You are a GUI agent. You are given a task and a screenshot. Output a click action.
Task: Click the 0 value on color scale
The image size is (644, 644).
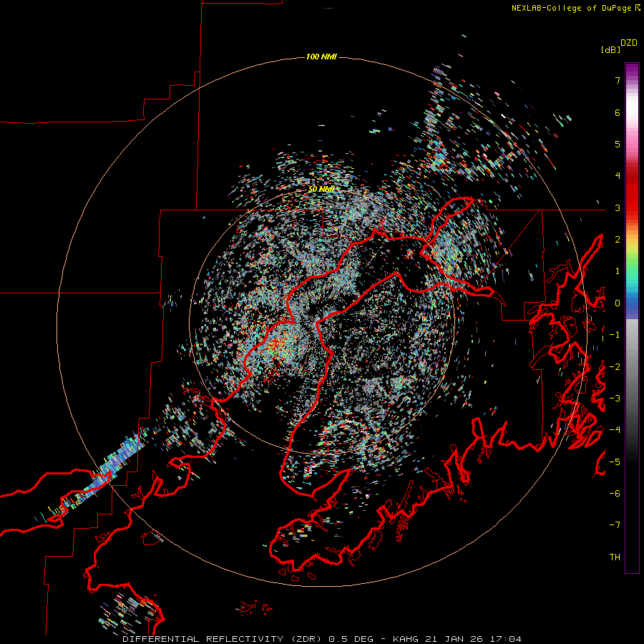(x=618, y=303)
